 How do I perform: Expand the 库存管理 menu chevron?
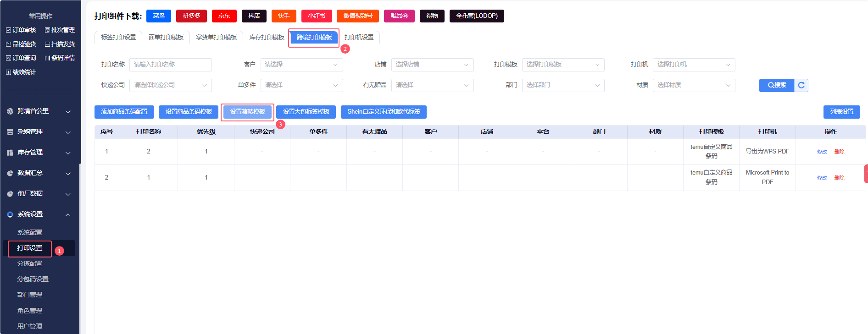coord(68,153)
